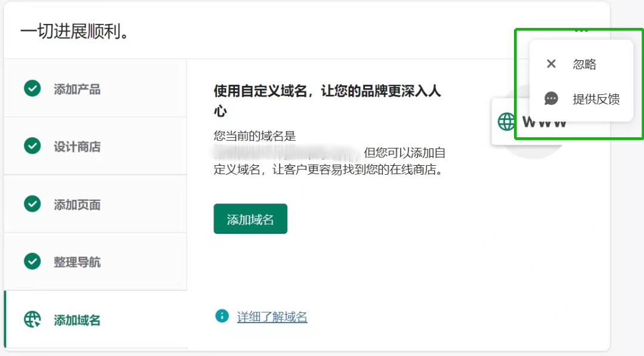The image size is (644, 356).
Task: Select the 添加页面 step label
Action: 77,205
